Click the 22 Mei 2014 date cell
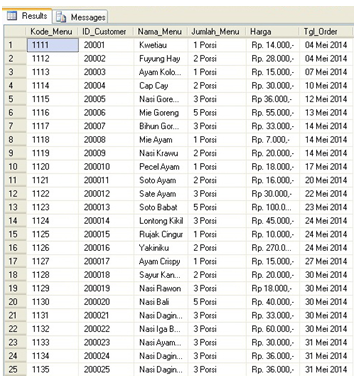The width and height of the screenshot is (360, 381). pos(326,194)
